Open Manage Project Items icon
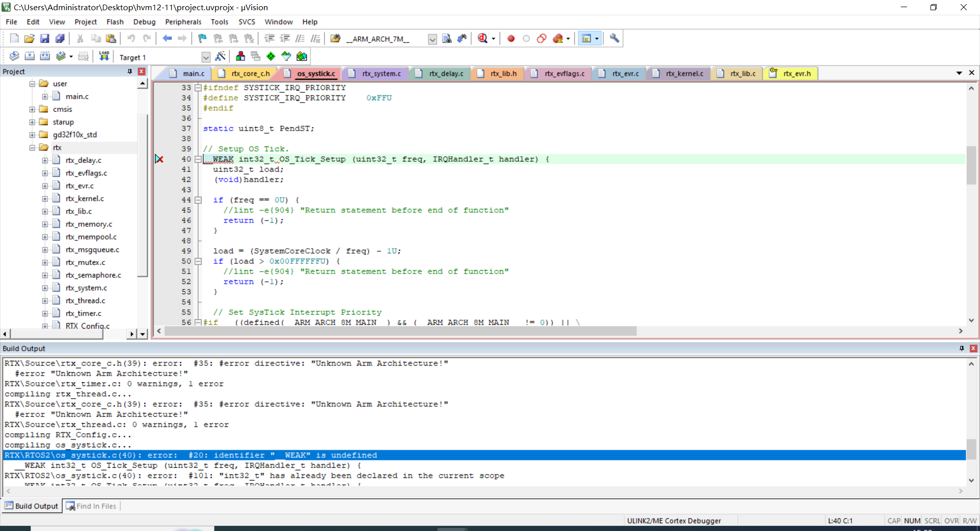 (240, 56)
